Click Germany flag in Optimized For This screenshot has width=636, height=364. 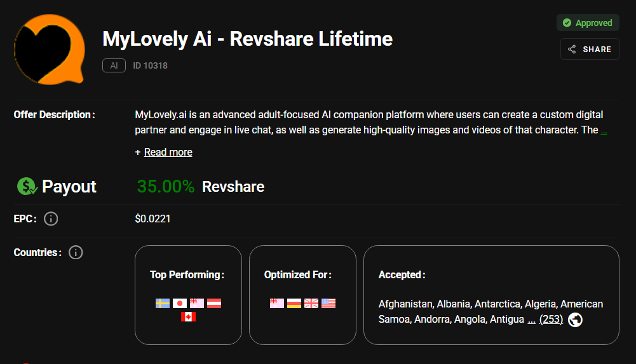coord(294,303)
